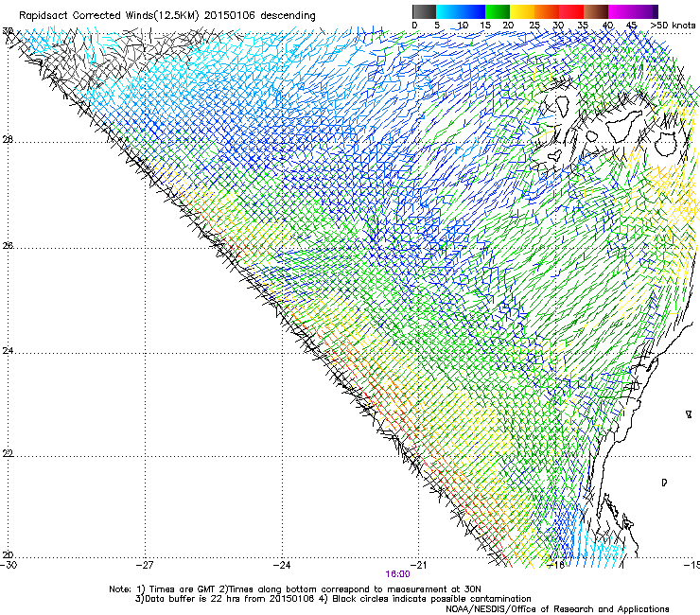Click the latitude label '22'
Viewport: 700px width, 615px height.
point(8,453)
